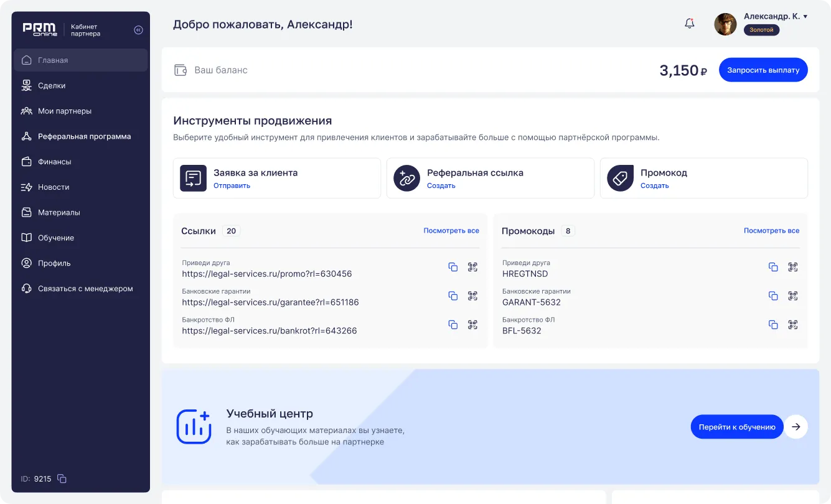The image size is (831, 504).
Task: Copy promo code HREGTNSD
Action: [773, 267]
